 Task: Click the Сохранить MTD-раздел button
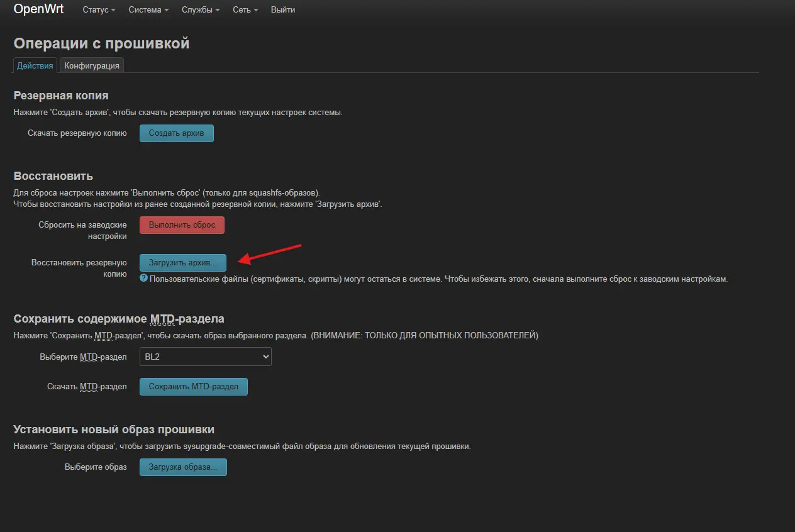pyautogui.click(x=194, y=387)
